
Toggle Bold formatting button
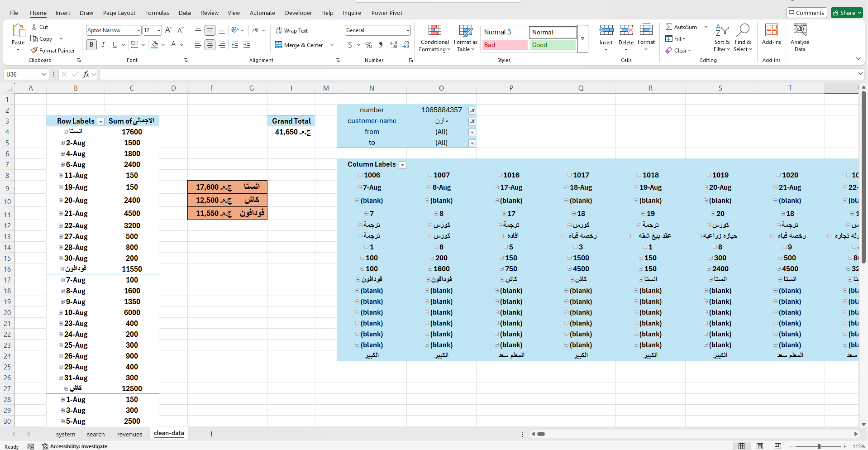(x=91, y=44)
